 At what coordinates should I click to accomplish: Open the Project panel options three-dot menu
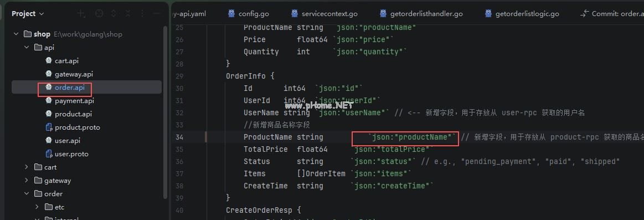(x=142, y=13)
